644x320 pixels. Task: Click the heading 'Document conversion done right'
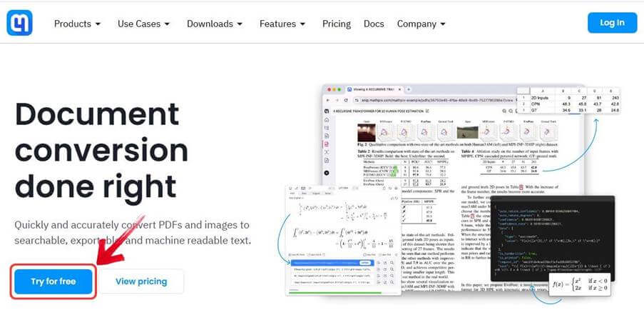[101, 150]
